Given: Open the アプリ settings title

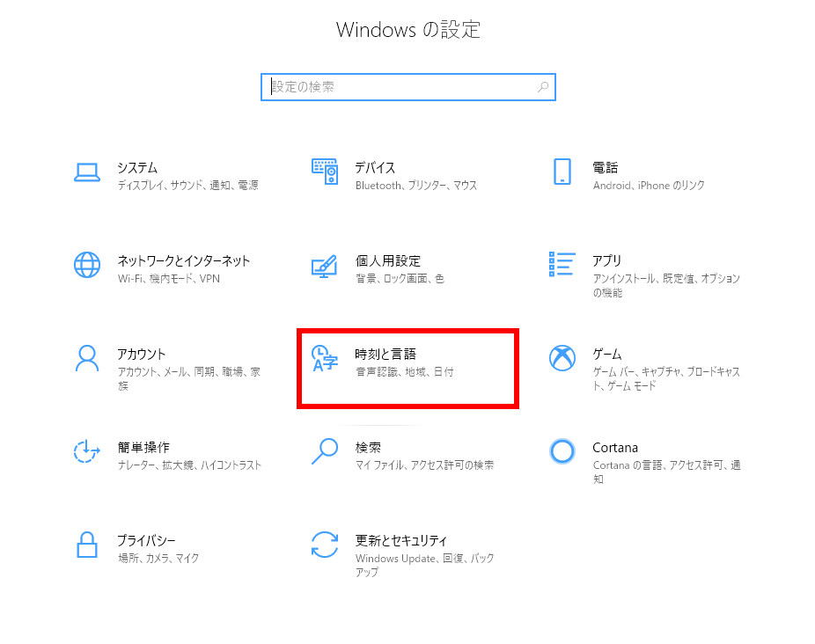Looking at the screenshot, I should coord(607,260).
